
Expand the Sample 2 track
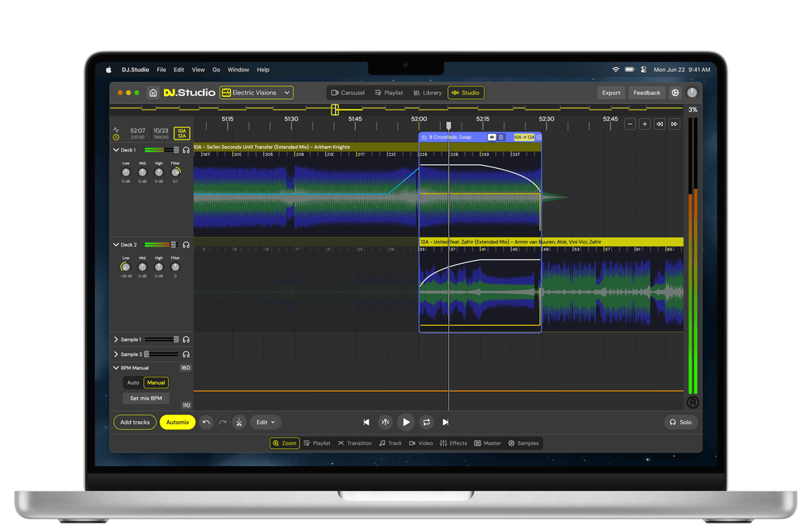click(x=116, y=354)
